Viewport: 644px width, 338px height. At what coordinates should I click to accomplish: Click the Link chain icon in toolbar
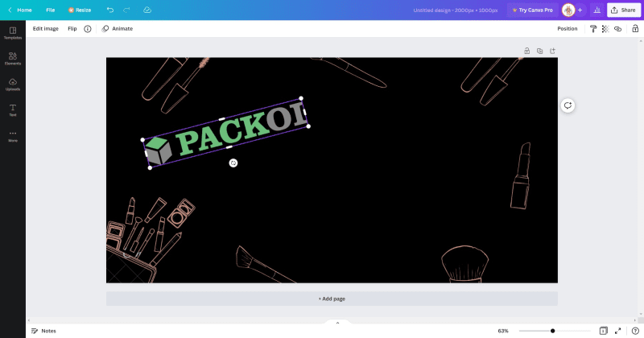pyautogui.click(x=617, y=28)
